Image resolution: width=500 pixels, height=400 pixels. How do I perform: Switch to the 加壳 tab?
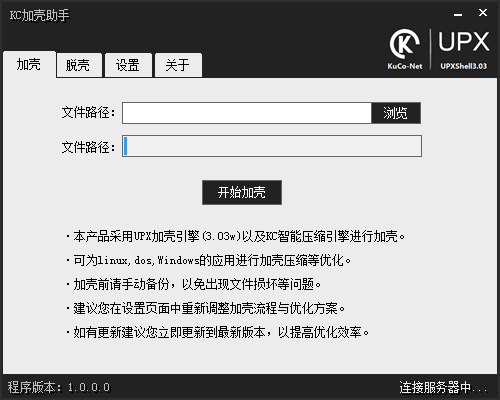point(29,64)
